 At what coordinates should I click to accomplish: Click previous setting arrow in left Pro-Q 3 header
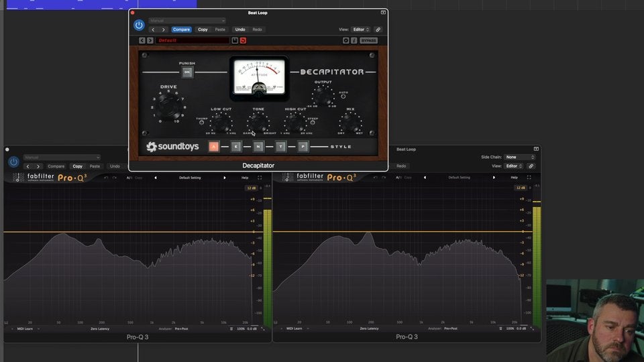[x=28, y=166]
